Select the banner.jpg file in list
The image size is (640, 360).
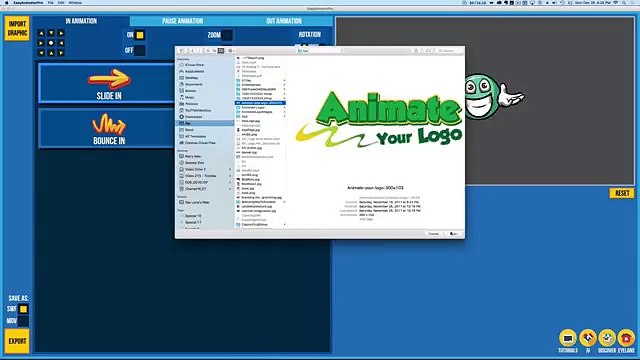(249, 152)
